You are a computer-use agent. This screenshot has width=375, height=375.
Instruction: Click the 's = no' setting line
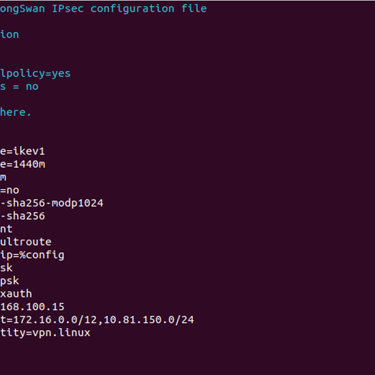[x=19, y=87]
